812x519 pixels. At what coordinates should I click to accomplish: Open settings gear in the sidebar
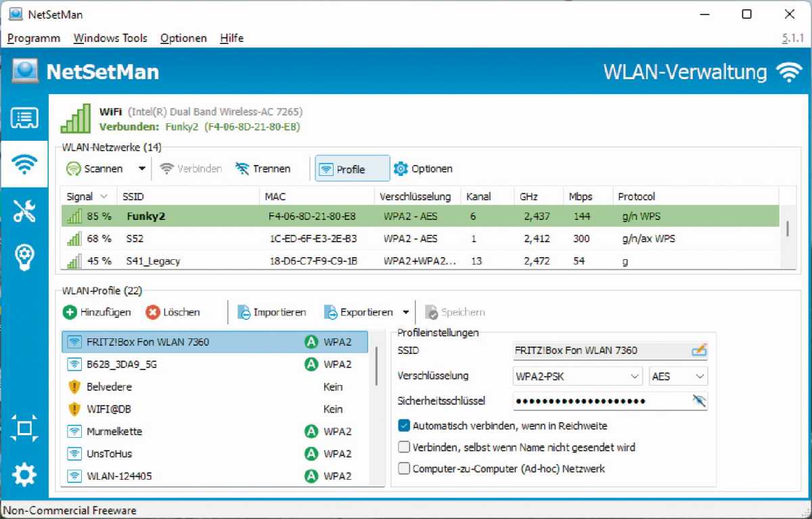[x=24, y=475]
